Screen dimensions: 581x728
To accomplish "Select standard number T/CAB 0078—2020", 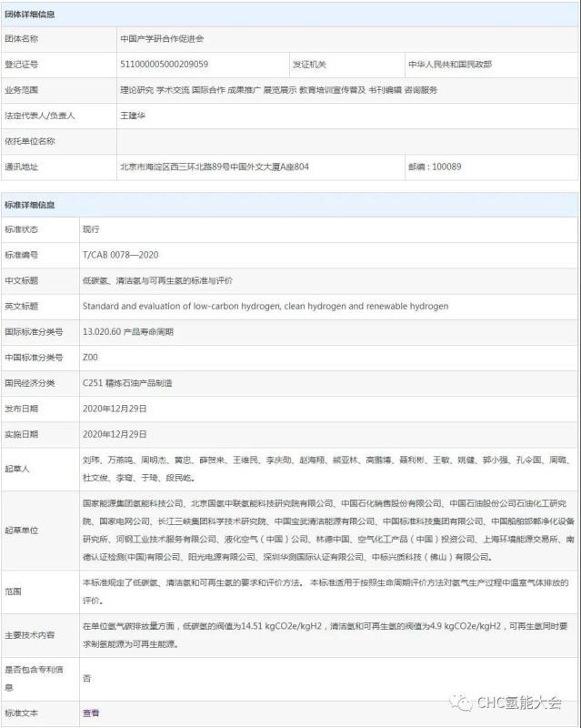I will click(x=120, y=256).
